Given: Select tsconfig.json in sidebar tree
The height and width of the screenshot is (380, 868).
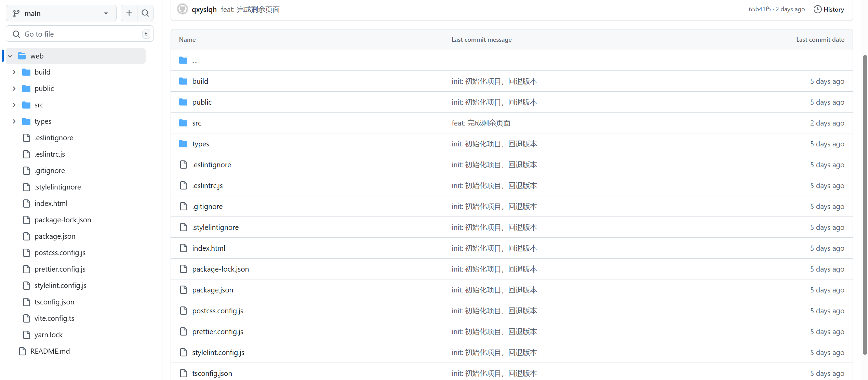Looking at the screenshot, I should pyautogui.click(x=54, y=302).
